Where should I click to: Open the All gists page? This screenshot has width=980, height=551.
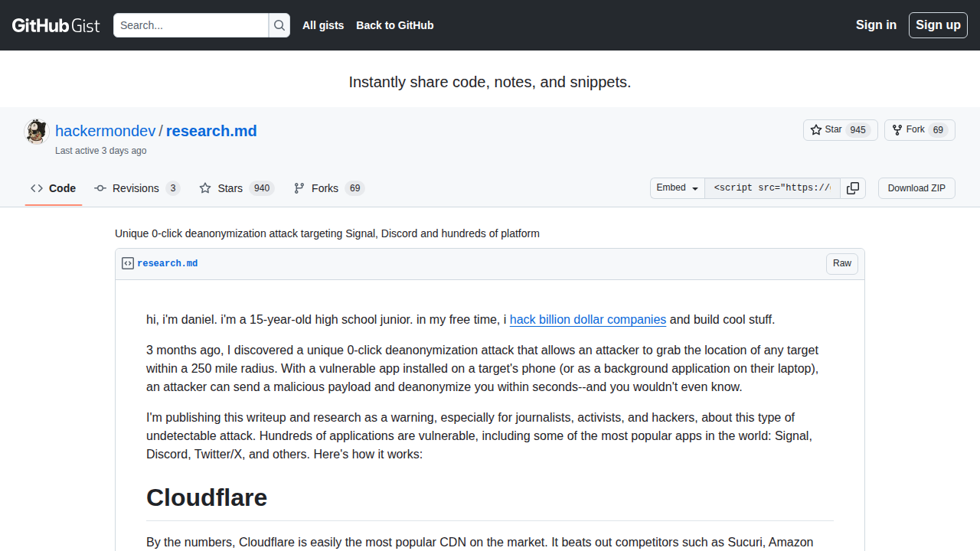(323, 25)
